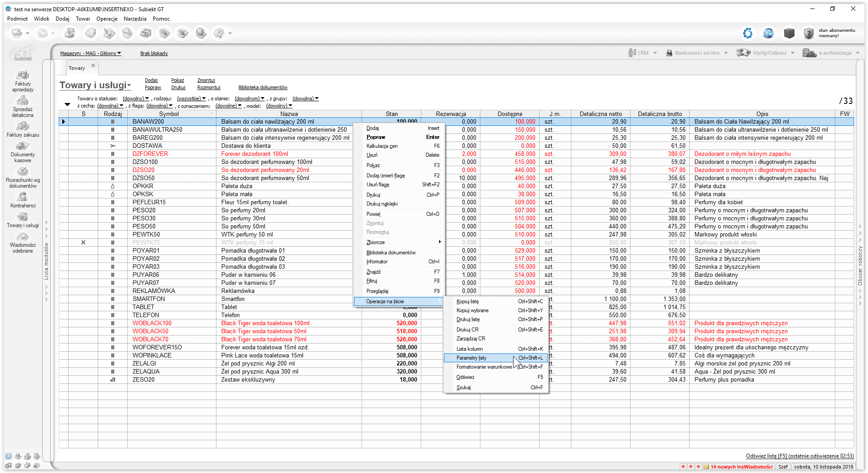Choose Kalkulacja cen in context menu
The width and height of the screenshot is (868, 473).
coord(399,146)
